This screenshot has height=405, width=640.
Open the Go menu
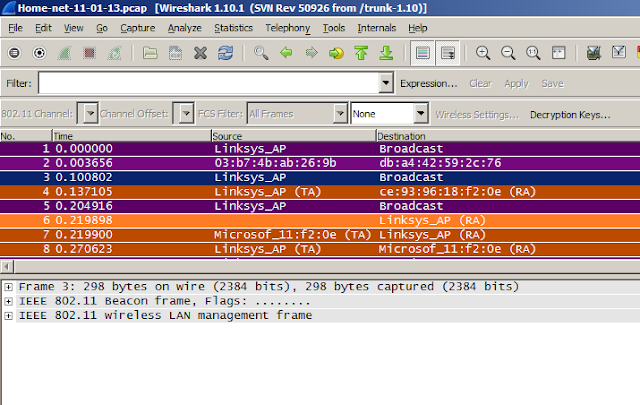[102, 28]
